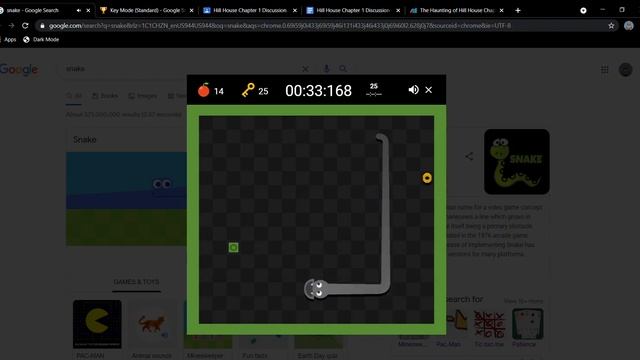640x360 pixels.
Task: Close The Haunting of Hill House tab
Action: click(501, 11)
